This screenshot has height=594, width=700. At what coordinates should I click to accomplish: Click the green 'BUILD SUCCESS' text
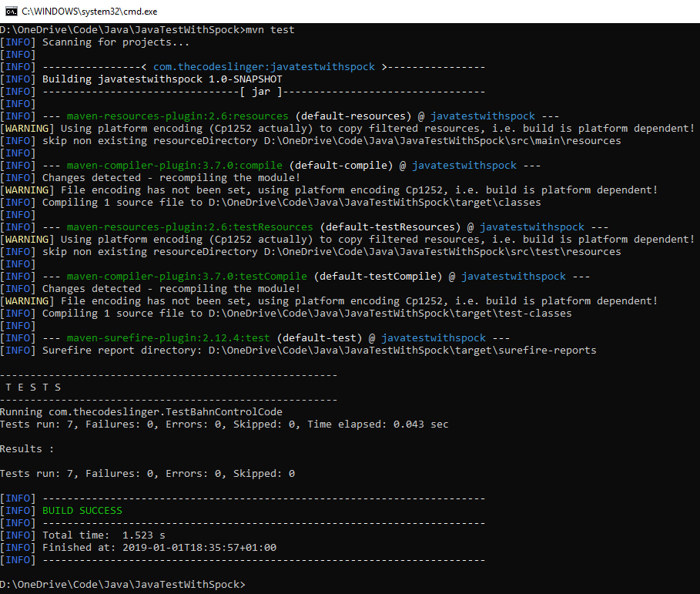coord(82,511)
